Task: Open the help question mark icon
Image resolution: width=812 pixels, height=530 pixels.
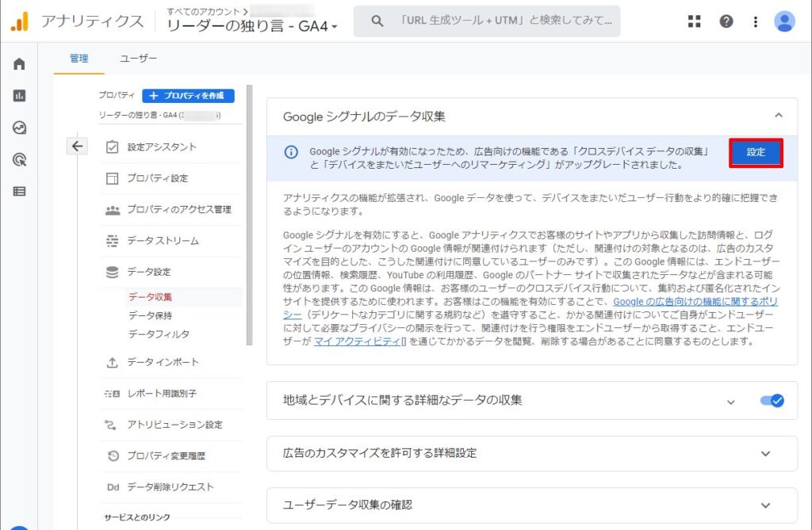Action: tap(726, 21)
